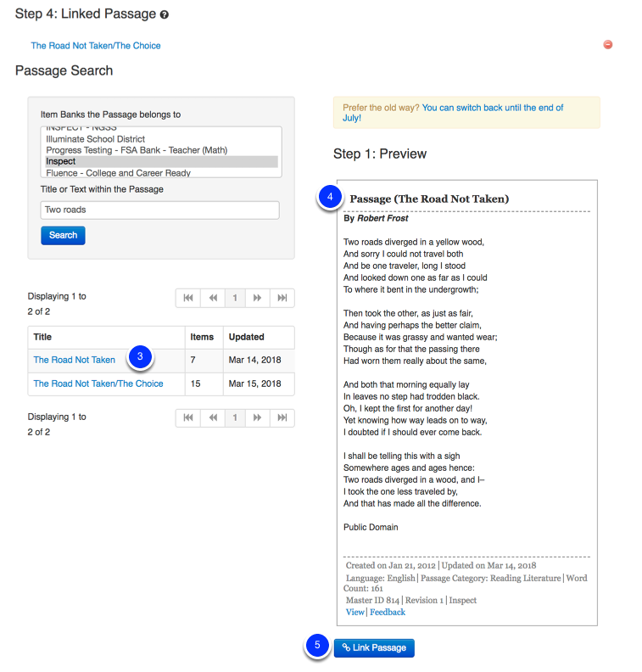
Task: Go to next page in top pagination
Action: (x=258, y=298)
